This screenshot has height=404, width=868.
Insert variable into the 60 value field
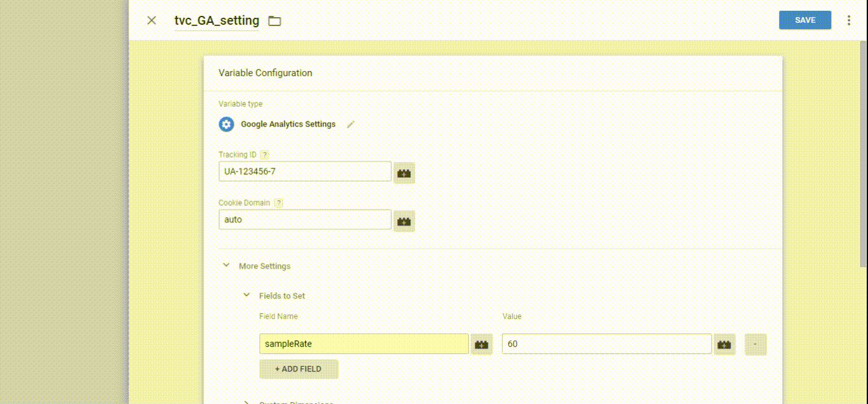[x=724, y=344]
